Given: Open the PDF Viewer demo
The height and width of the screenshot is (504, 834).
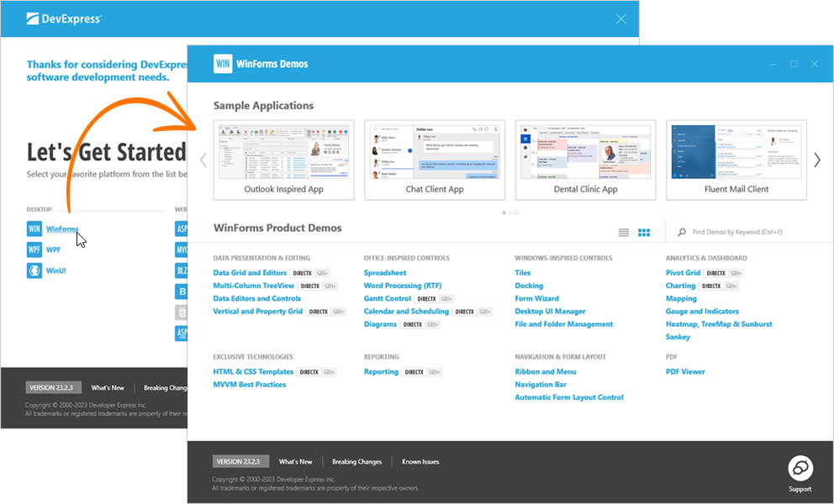Looking at the screenshot, I should [685, 371].
